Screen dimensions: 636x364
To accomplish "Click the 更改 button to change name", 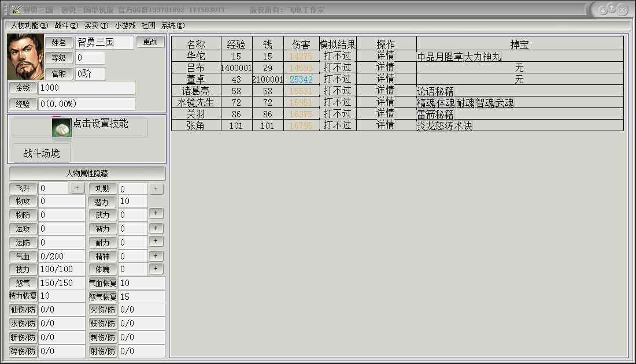I will click(x=150, y=42).
